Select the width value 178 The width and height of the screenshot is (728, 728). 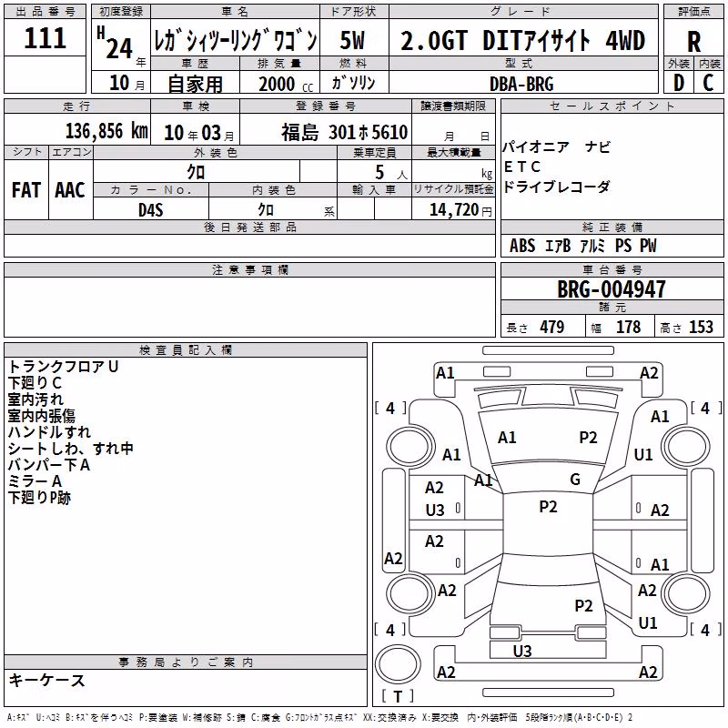pyautogui.click(x=628, y=327)
